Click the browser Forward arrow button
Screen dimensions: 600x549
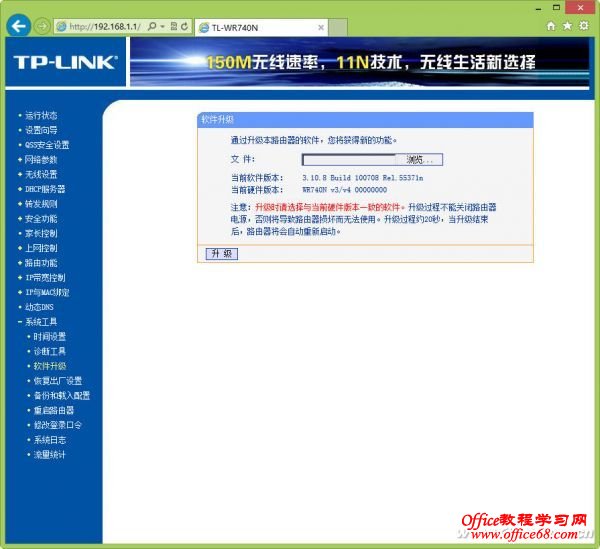pyautogui.click(x=42, y=26)
